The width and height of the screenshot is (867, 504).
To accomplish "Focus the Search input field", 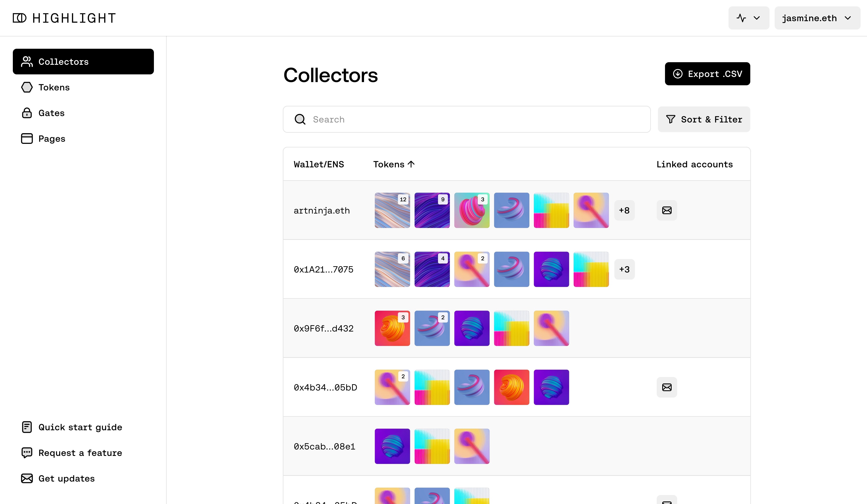I will 475,119.
